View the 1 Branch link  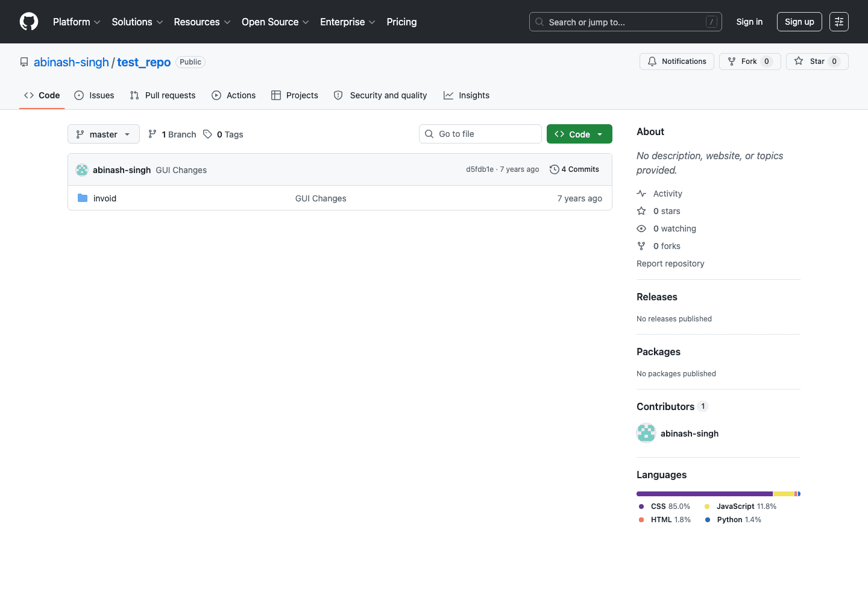(172, 134)
